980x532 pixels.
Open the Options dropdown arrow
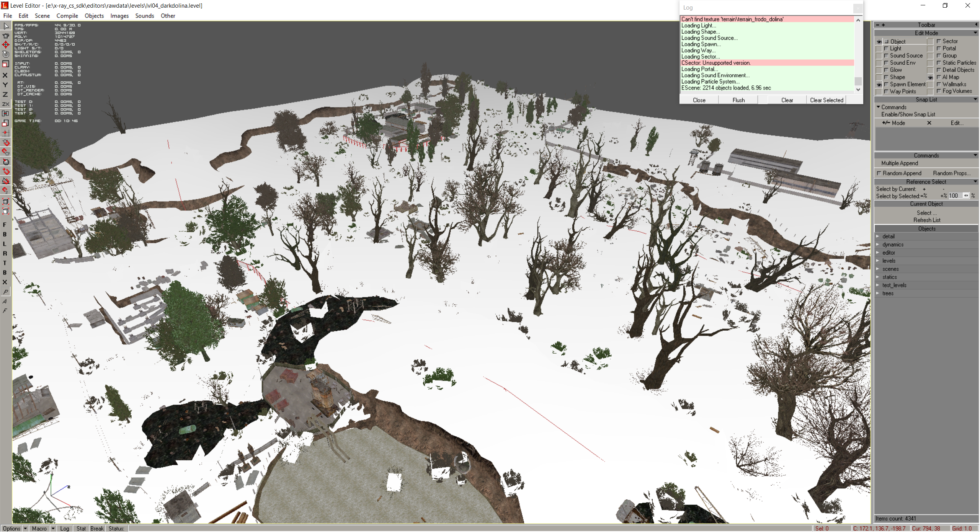click(25, 528)
